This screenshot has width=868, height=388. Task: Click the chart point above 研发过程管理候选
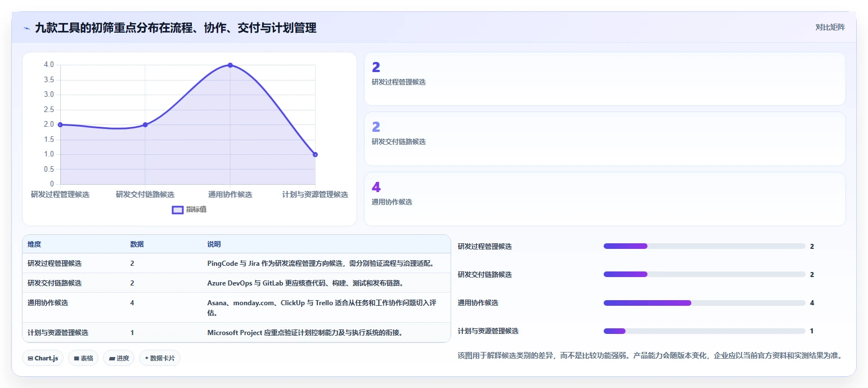pos(60,124)
